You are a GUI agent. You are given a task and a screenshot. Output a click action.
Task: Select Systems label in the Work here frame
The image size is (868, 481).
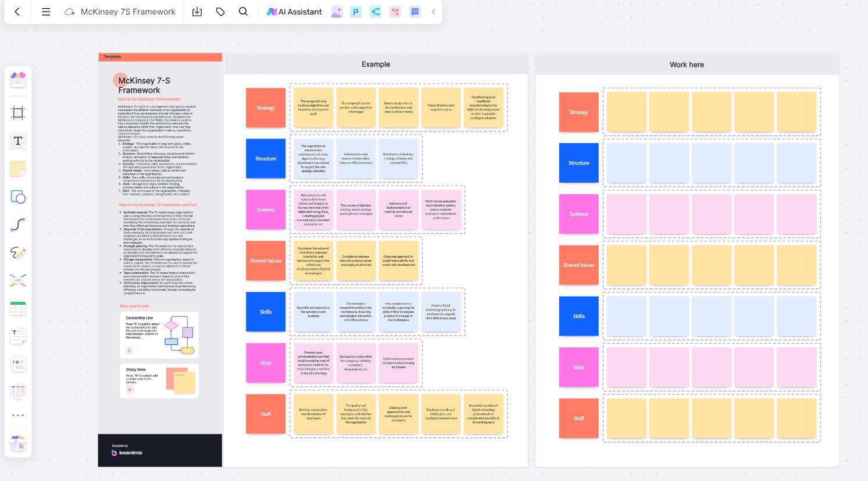coord(579,214)
